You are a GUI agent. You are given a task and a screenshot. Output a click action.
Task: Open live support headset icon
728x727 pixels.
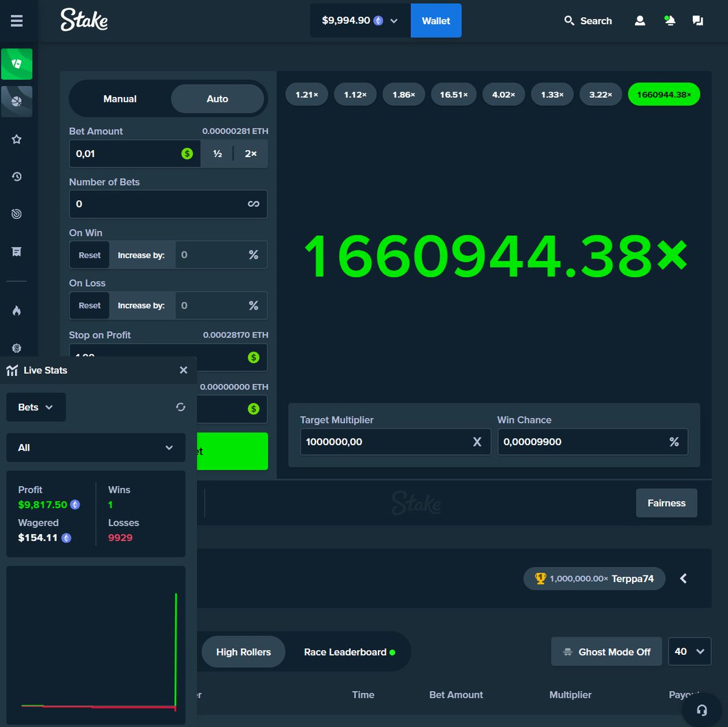pyautogui.click(x=702, y=710)
